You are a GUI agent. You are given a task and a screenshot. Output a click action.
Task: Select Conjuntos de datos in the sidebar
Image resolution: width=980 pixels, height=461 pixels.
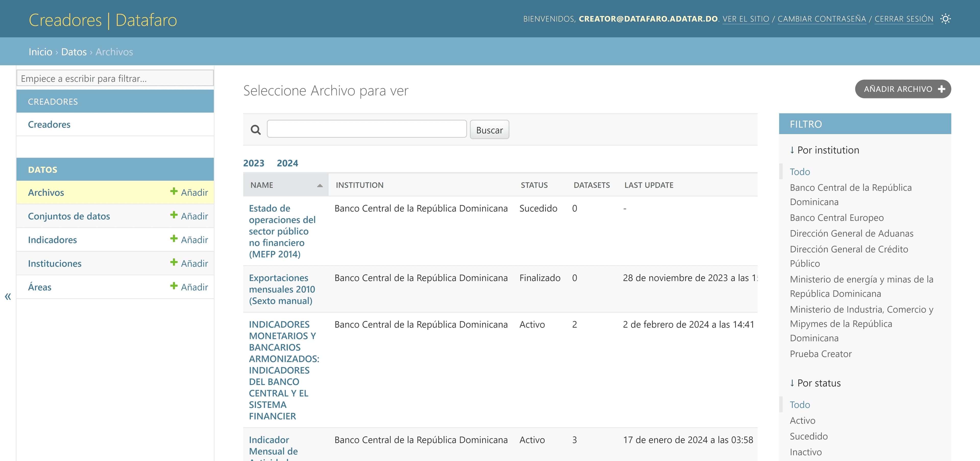(69, 216)
